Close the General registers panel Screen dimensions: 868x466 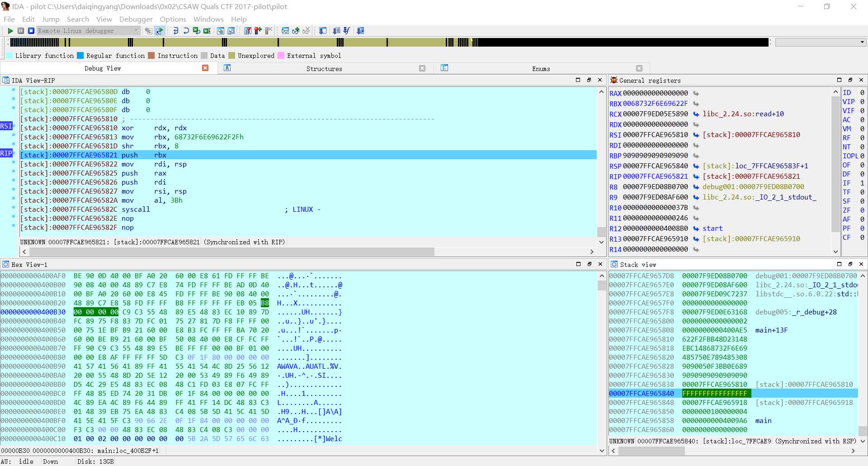861,80
